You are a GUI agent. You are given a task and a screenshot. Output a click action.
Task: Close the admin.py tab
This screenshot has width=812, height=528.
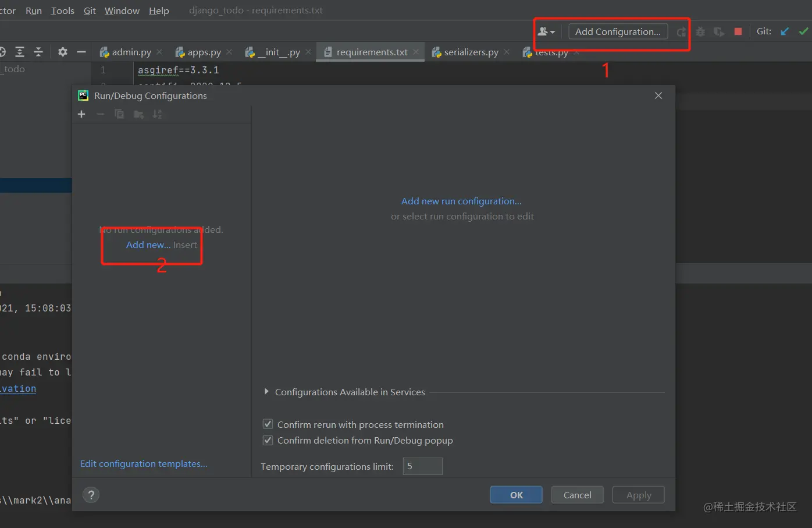159,52
